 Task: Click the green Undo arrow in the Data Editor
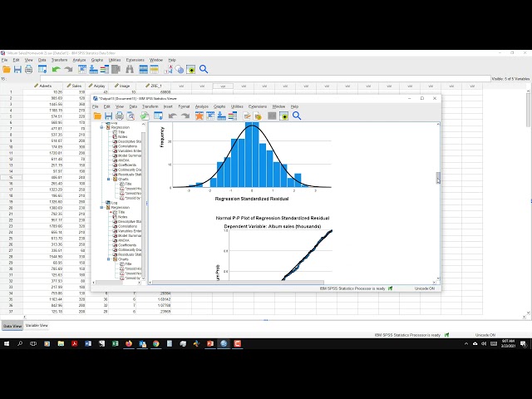(x=56, y=70)
